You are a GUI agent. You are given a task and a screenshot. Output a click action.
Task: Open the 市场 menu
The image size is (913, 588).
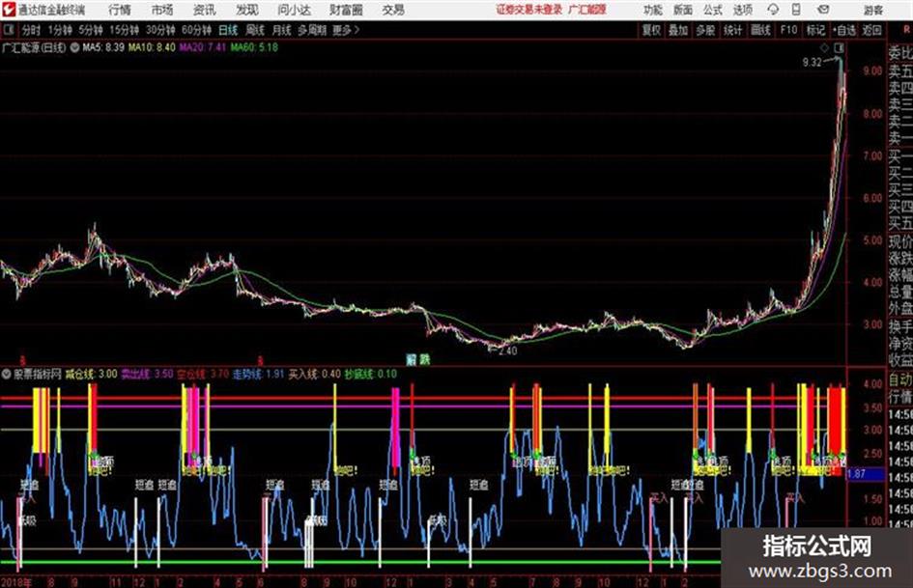click(x=162, y=10)
